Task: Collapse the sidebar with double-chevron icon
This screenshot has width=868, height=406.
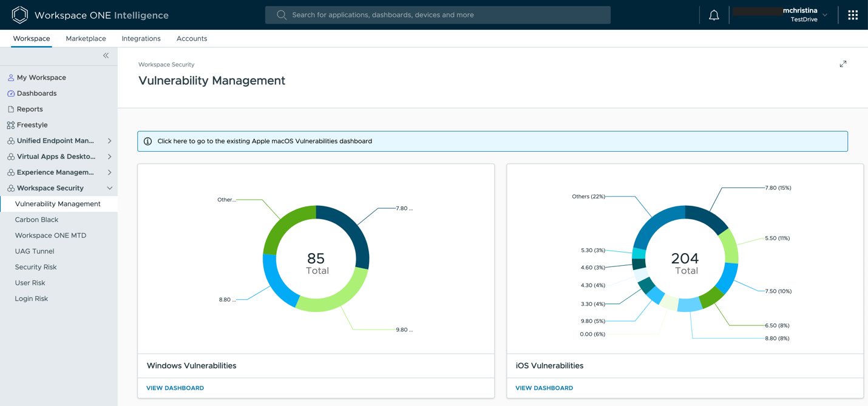Action: pyautogui.click(x=106, y=56)
